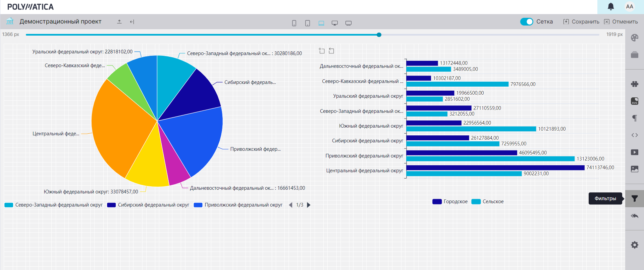Open the AA user account menu
This screenshot has height=270, width=644.
coord(630,7)
